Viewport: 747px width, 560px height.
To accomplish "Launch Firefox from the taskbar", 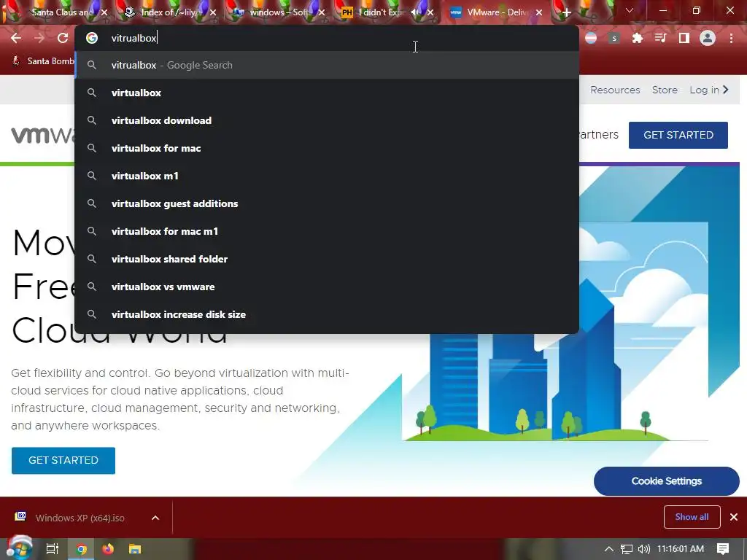I will point(108,549).
